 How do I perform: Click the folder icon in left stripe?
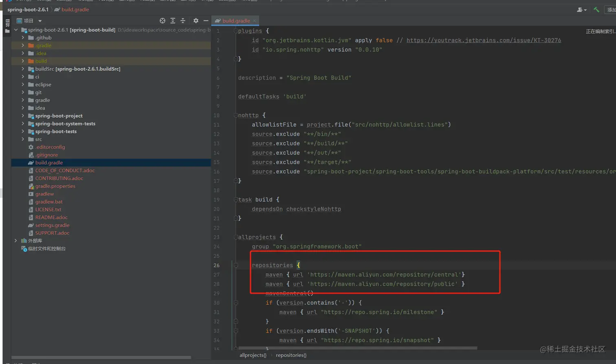[x=7, y=31]
